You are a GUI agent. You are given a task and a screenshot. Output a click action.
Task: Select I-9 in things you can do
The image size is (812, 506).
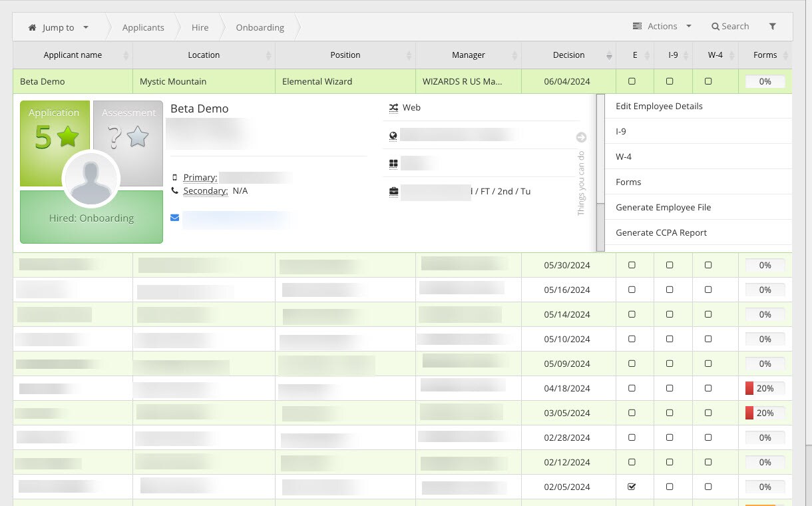click(698, 131)
